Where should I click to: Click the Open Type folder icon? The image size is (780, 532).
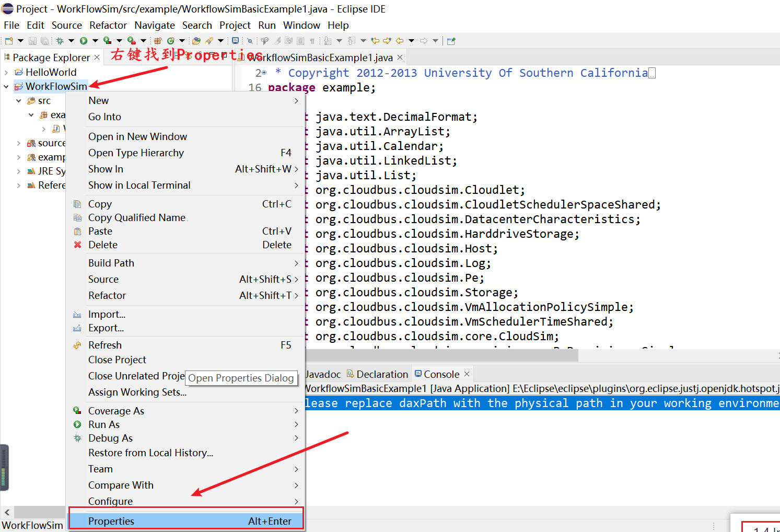[196, 41]
